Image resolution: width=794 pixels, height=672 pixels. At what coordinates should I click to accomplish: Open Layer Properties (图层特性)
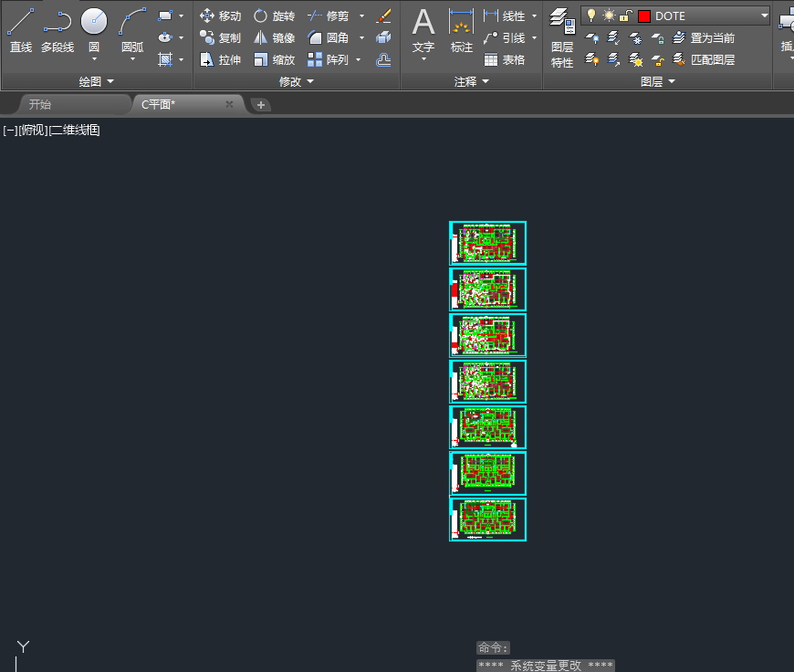coord(562,38)
